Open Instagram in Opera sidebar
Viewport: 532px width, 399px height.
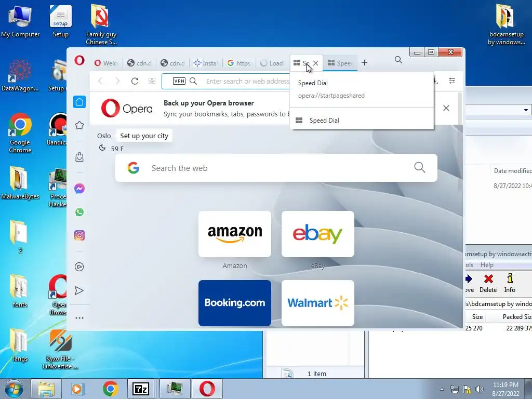click(x=79, y=235)
